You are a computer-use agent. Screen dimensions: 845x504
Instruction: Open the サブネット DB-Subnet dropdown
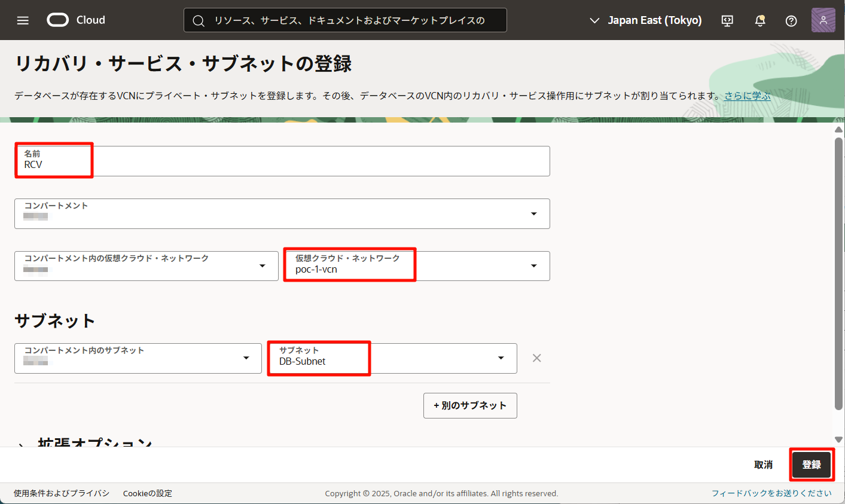pos(392,358)
